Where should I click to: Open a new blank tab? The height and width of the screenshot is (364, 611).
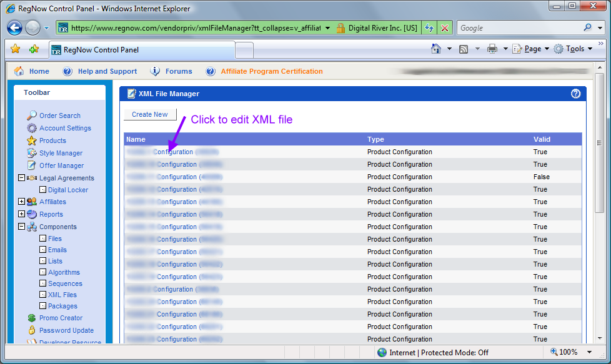coord(244,50)
